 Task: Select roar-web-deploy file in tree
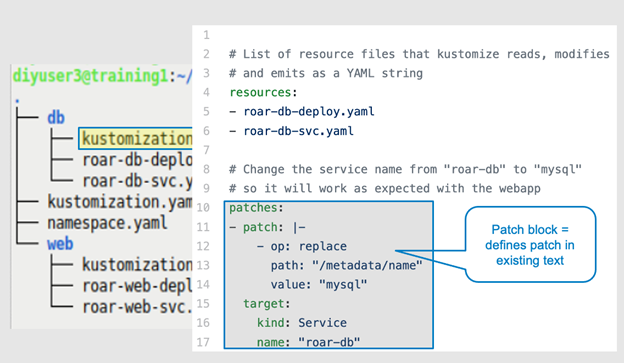click(137, 286)
